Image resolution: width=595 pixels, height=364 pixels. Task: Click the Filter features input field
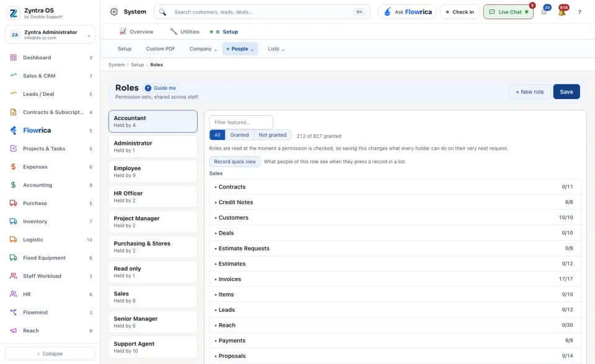coord(241,123)
